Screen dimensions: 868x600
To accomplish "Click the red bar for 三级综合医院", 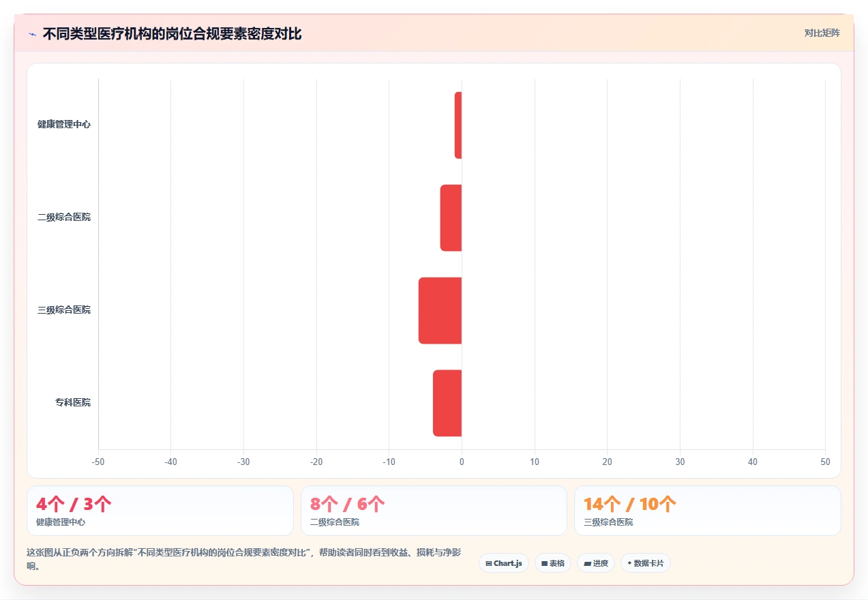I will pyautogui.click(x=440, y=310).
